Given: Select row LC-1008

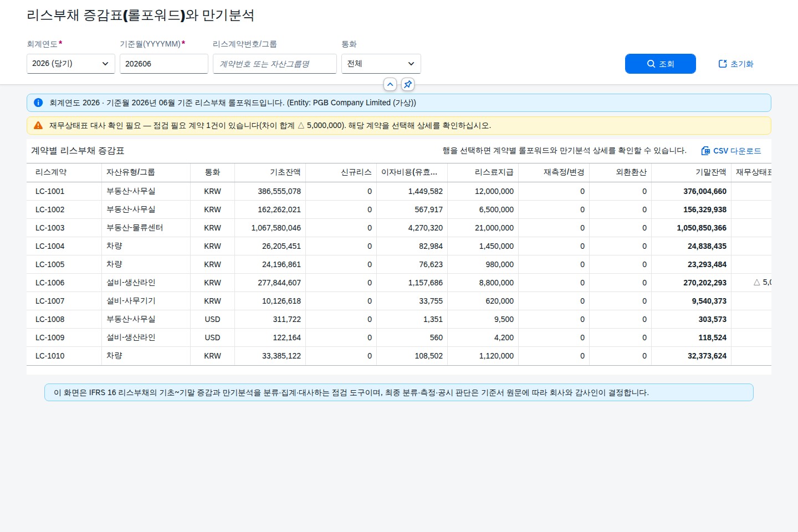Looking at the screenshot, I should click(x=399, y=319).
